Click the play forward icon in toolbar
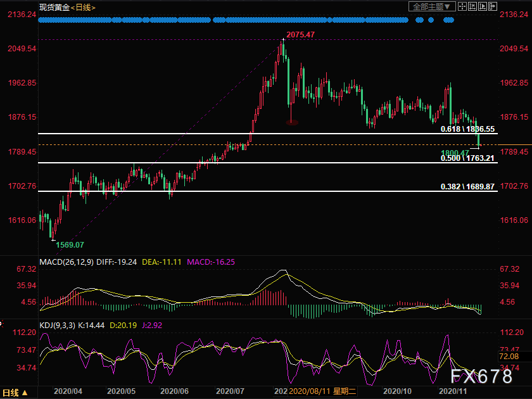The height and width of the screenshot is (399, 532). (x=481, y=7)
